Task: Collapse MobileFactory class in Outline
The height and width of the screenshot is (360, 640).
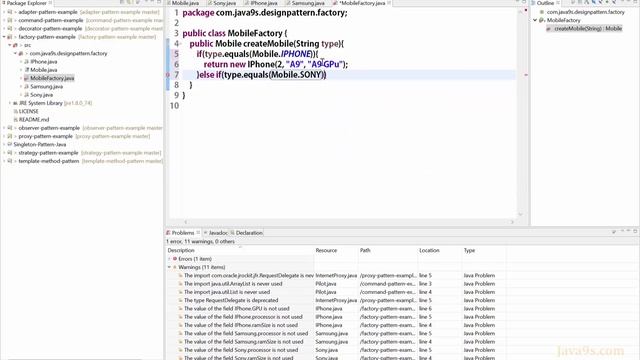Action: pyautogui.click(x=535, y=20)
